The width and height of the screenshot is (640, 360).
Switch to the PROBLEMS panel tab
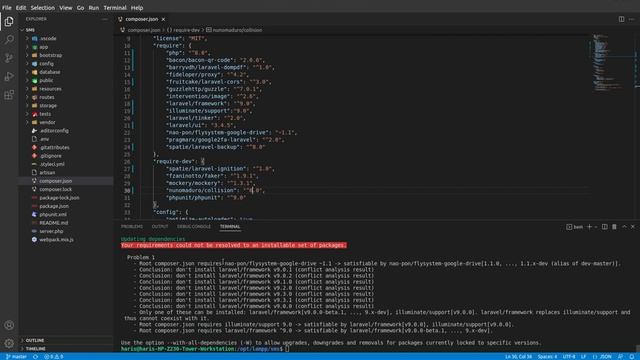coord(132,227)
